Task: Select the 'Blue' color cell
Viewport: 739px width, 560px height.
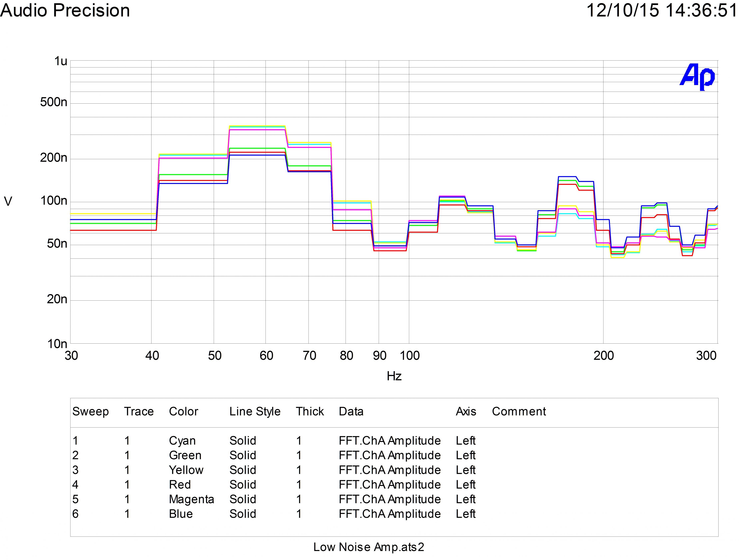Action: pos(181,514)
